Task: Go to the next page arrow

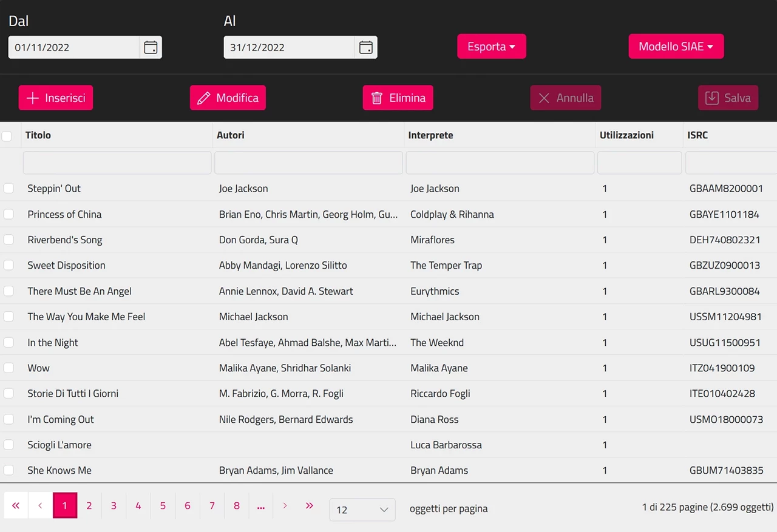Action: click(285, 505)
